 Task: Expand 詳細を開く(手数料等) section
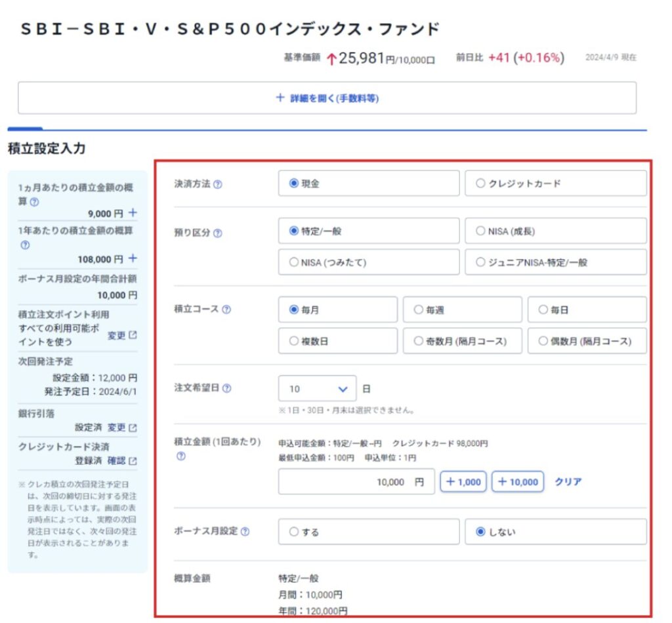[327, 98]
